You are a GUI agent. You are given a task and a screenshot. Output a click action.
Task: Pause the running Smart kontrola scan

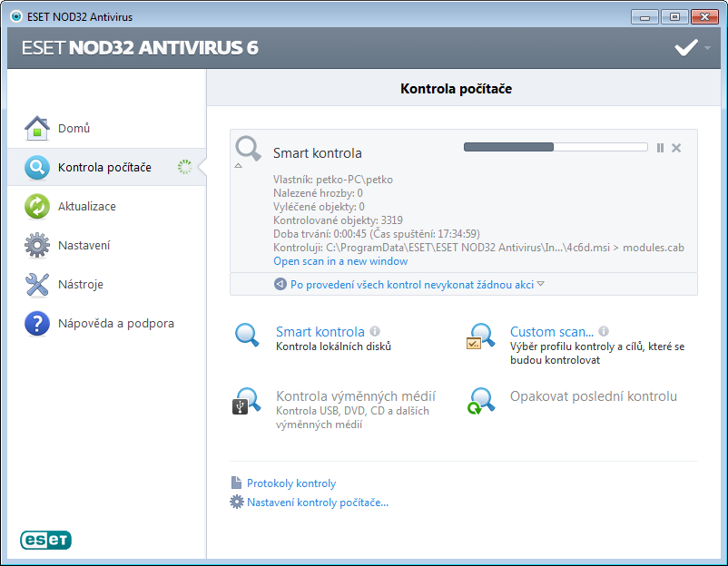tap(660, 148)
